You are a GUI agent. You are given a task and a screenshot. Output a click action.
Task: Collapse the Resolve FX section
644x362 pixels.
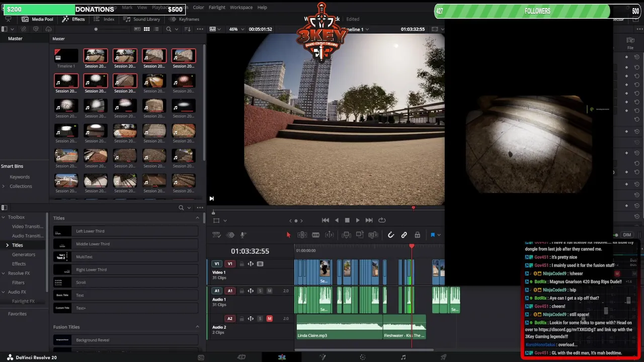[3, 273]
